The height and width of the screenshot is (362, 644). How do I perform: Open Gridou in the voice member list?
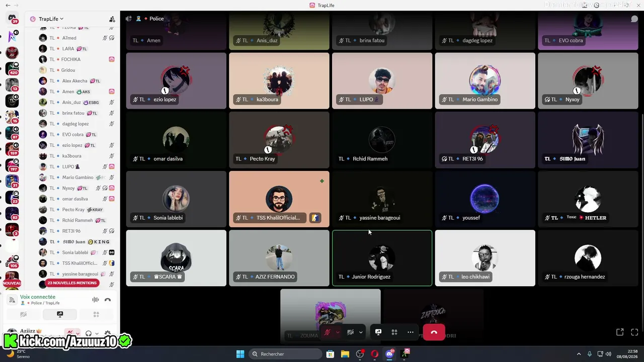pyautogui.click(x=77, y=70)
